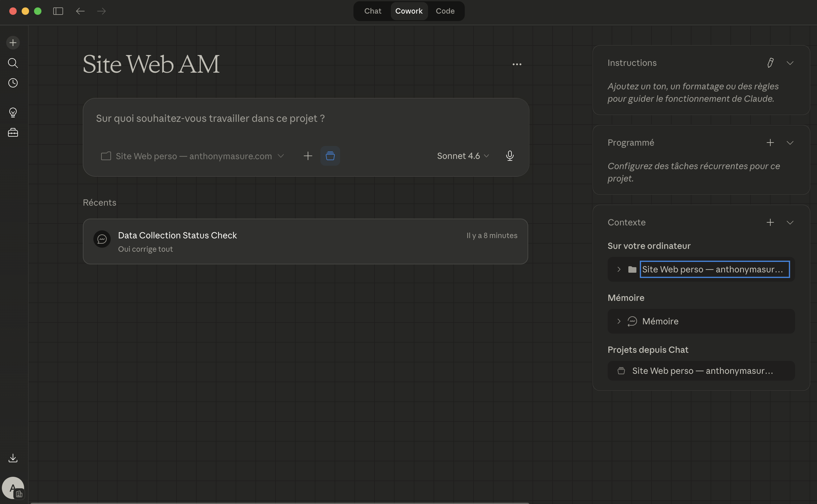Open the toolbox icon in left sidebar
The width and height of the screenshot is (817, 504).
pyautogui.click(x=13, y=133)
